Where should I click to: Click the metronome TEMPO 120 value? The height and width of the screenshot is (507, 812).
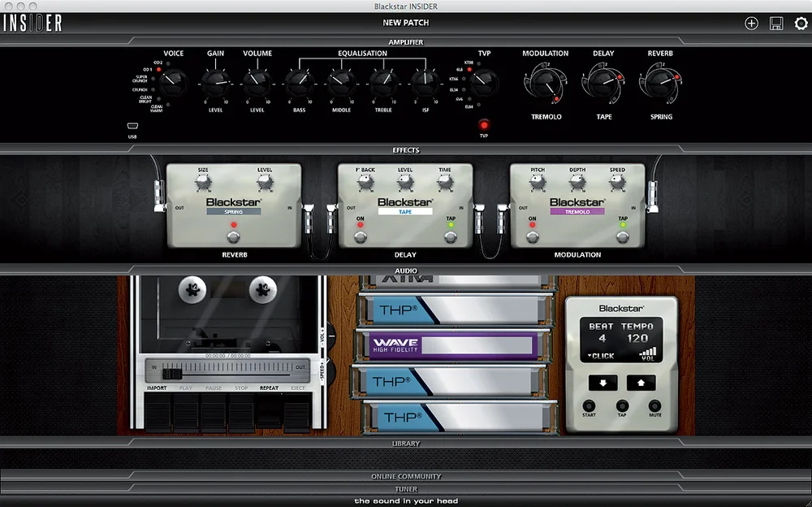(x=637, y=339)
